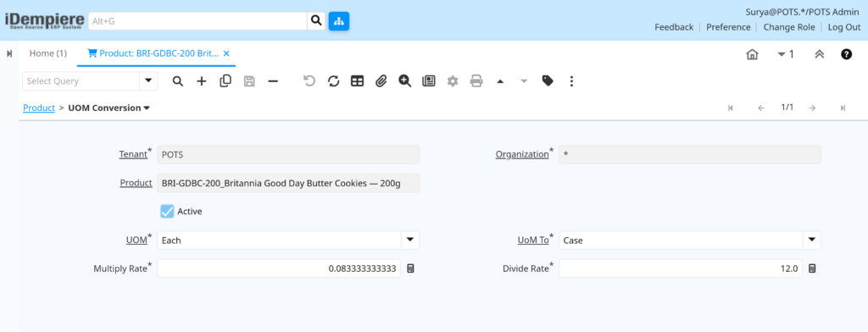Viewport: 868px width, 332px height.
Task: Collapse the header with double chevron icon
Action: [x=820, y=54]
